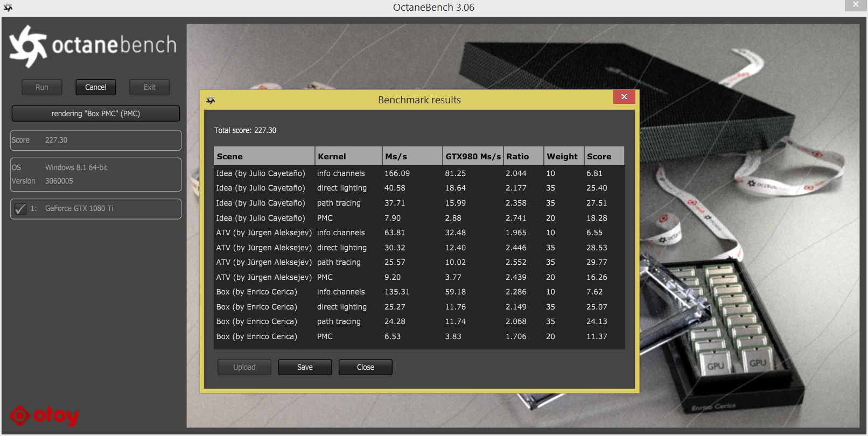868x436 pixels.
Task: Select Idea direct lighting row
Action: click(419, 188)
